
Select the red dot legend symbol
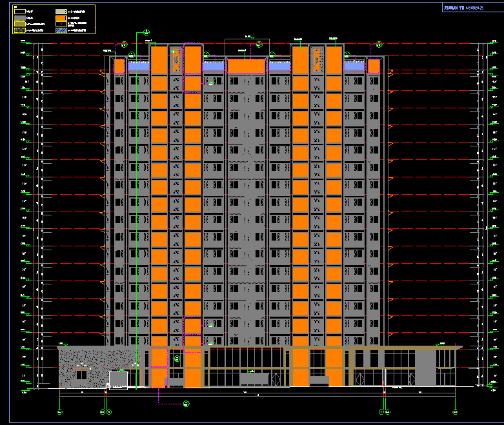tap(61, 24)
